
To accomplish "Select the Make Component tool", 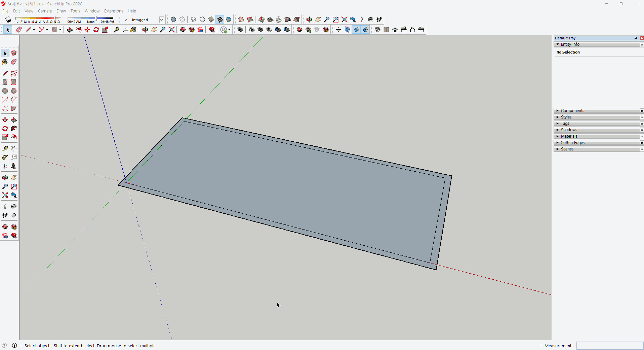I will point(14,53).
